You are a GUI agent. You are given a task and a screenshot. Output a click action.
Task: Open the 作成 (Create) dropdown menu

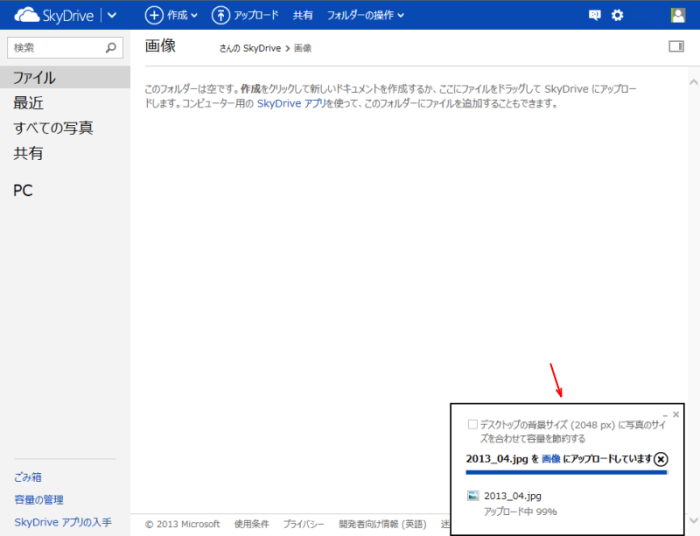coord(171,15)
